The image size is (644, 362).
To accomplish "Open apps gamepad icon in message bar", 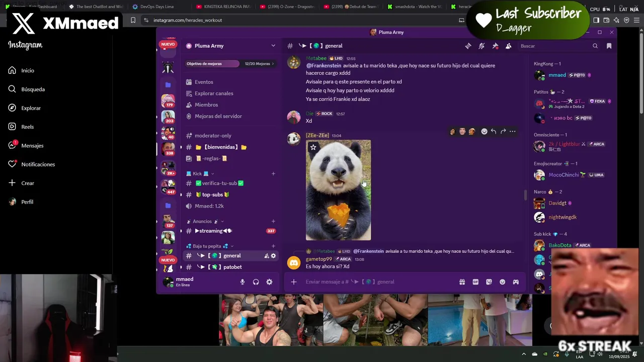I will click(516, 282).
